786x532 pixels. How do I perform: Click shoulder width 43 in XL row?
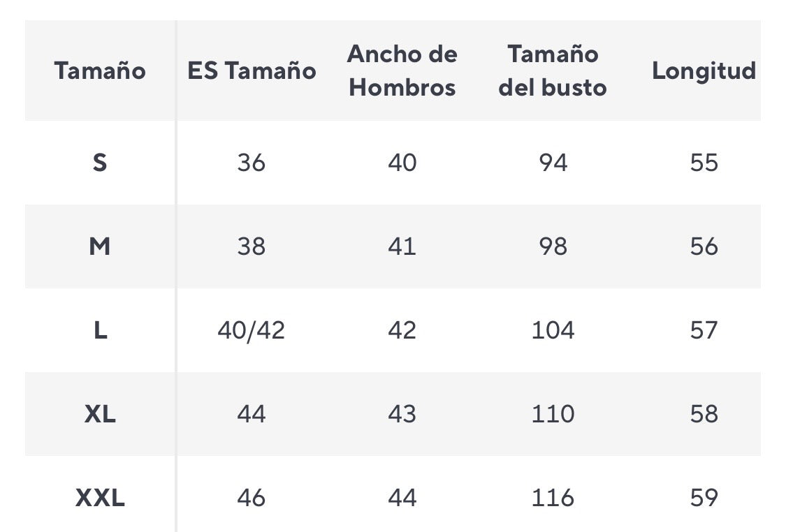402,414
